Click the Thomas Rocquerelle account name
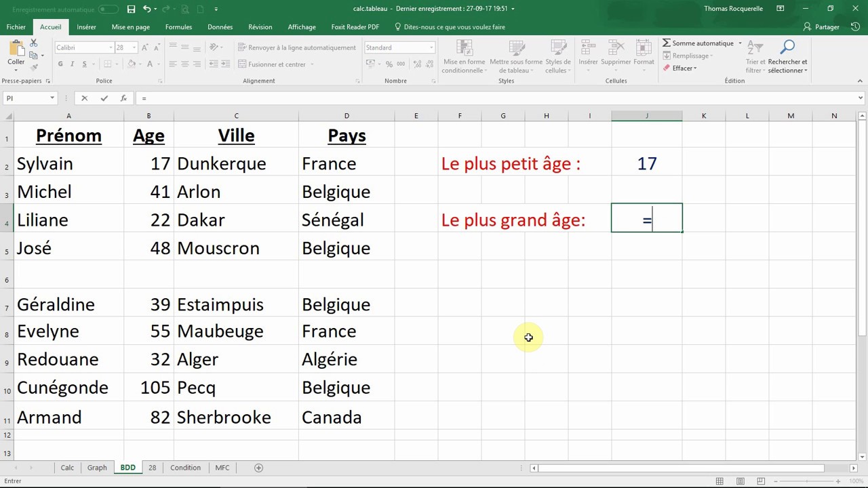Image resolution: width=868 pixels, height=488 pixels. (733, 9)
